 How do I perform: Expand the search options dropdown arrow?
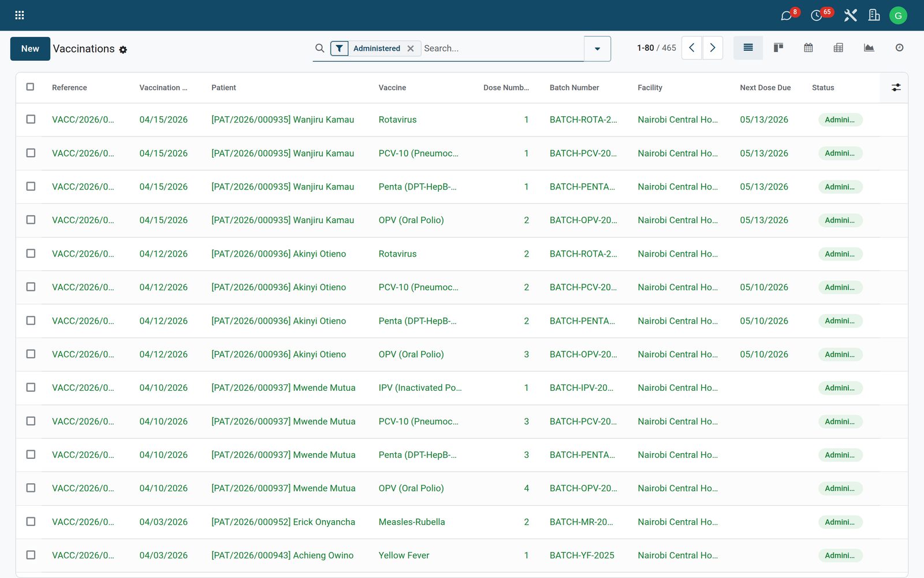coord(597,49)
